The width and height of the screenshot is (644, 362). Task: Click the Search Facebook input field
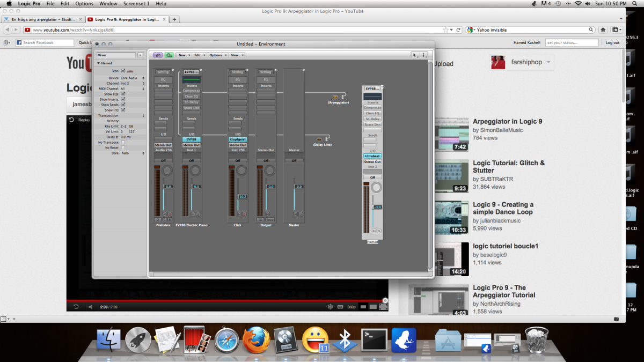[x=45, y=42]
